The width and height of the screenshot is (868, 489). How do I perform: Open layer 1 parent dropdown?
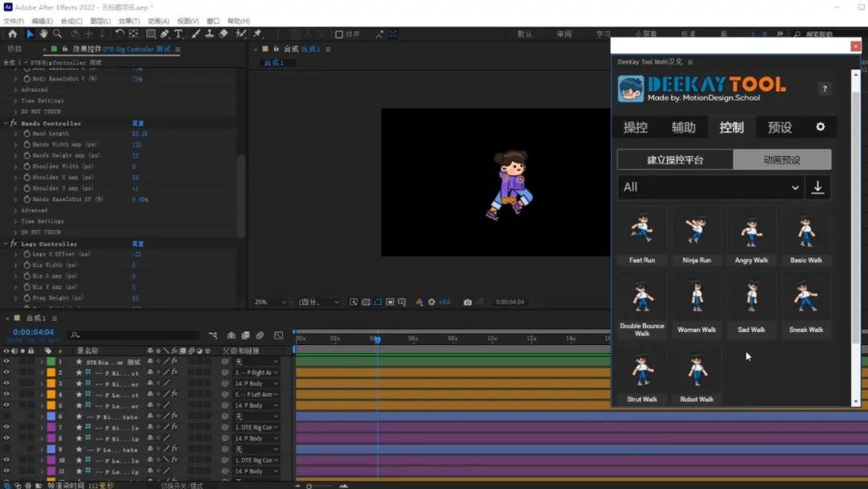[256, 362]
